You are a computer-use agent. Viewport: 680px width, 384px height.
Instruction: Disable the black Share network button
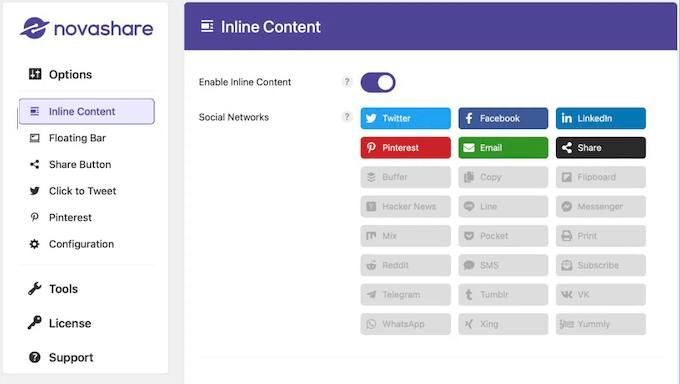click(x=601, y=148)
